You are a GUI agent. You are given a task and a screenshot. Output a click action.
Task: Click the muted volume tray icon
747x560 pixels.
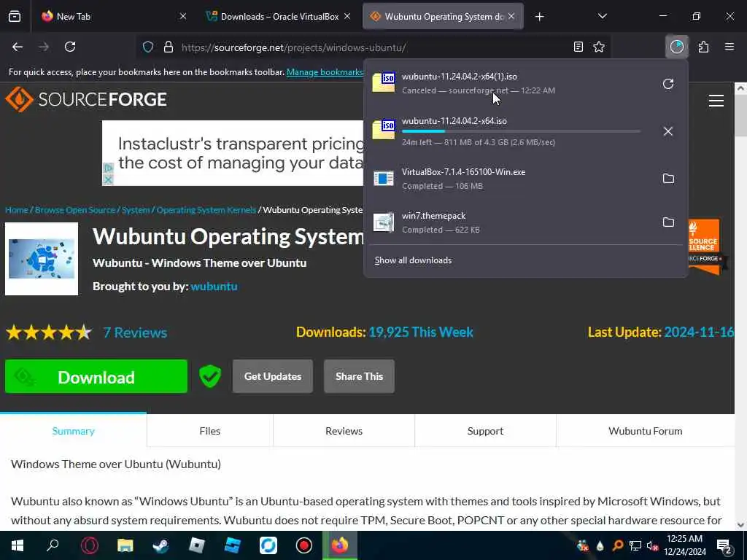click(x=652, y=545)
